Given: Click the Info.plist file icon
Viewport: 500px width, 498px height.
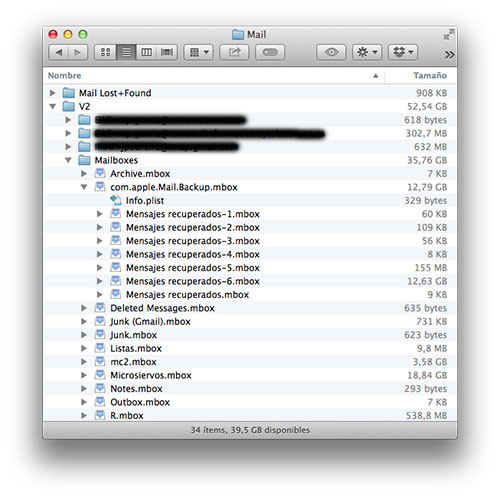Looking at the screenshot, I should (x=116, y=200).
